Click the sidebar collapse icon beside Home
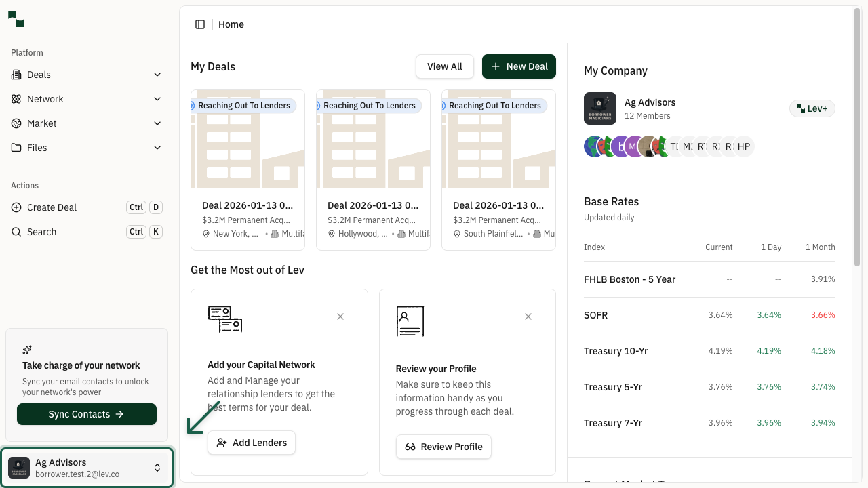Screen dimensions: 868x488 (x=200, y=24)
